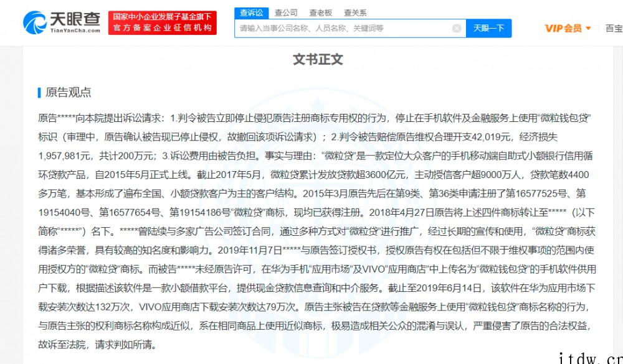Image resolution: width=623 pixels, height=364 pixels.
Task: Click the 原告观点 section title
Action: point(69,92)
